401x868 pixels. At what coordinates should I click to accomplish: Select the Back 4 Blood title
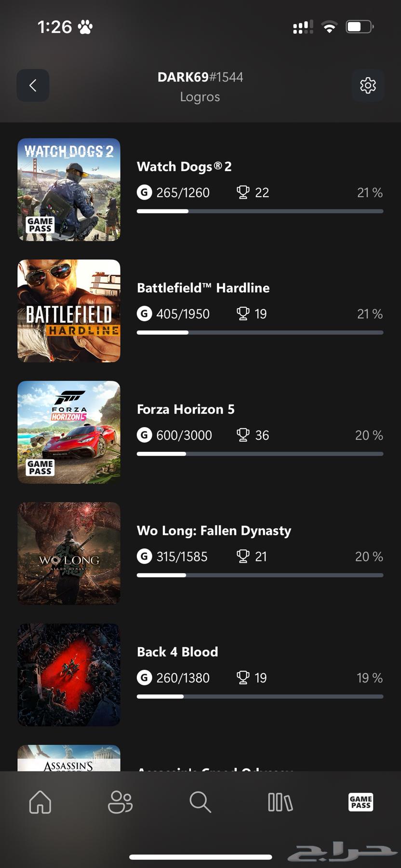pos(177,652)
